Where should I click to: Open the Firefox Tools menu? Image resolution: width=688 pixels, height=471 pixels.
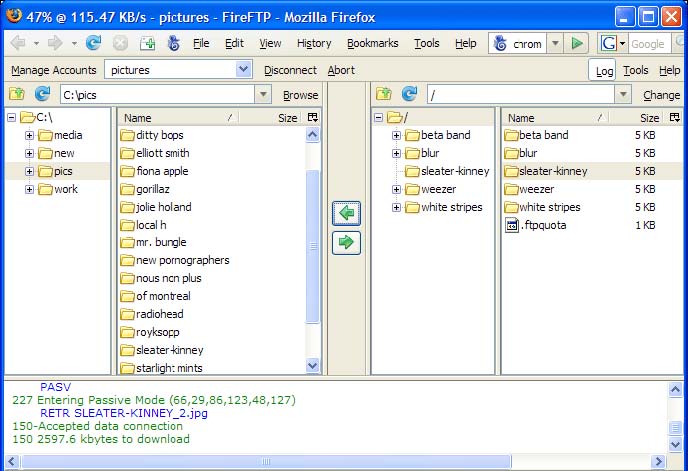[426, 43]
